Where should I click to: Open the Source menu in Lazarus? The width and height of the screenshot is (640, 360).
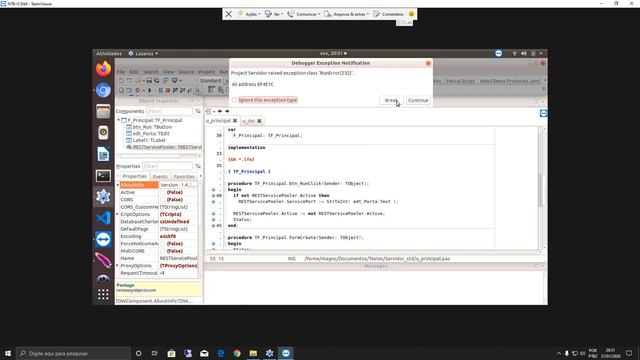click(x=186, y=72)
